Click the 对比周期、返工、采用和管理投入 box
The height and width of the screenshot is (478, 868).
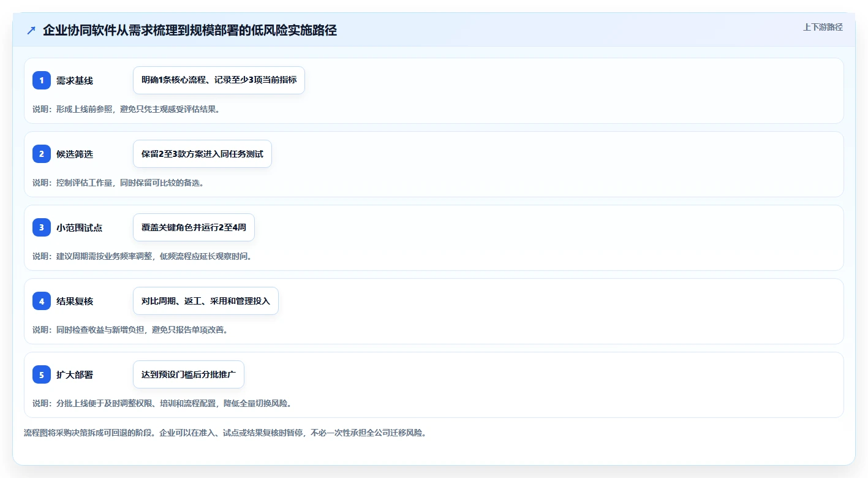(206, 301)
